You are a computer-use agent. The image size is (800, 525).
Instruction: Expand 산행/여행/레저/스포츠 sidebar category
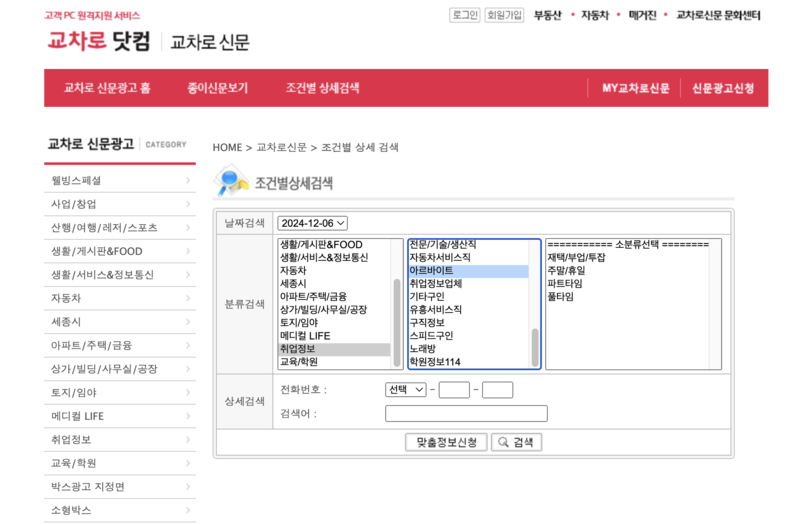120,228
